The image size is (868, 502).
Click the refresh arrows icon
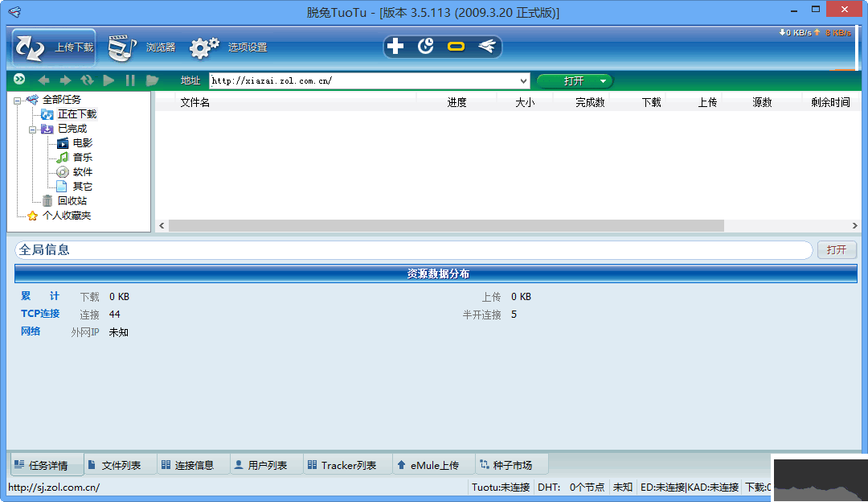point(87,81)
